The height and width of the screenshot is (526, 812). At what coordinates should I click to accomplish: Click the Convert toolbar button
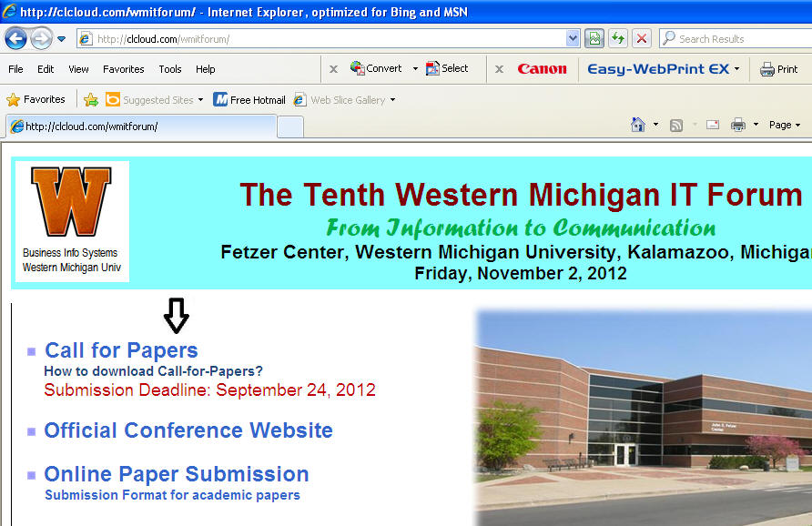click(376, 68)
